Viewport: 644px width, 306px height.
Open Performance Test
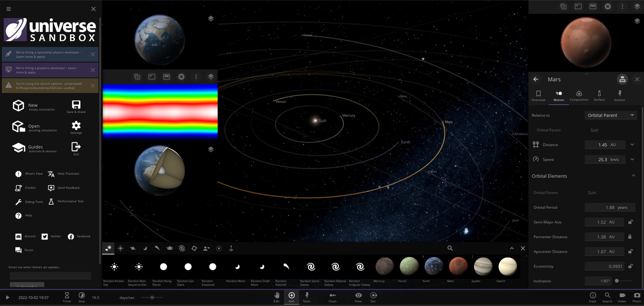point(66,201)
